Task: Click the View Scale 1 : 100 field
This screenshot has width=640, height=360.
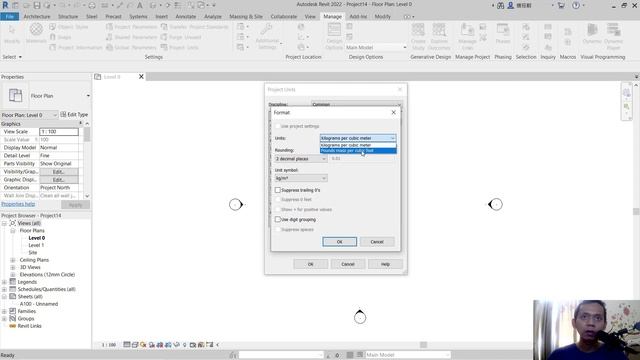Action: 59,132
